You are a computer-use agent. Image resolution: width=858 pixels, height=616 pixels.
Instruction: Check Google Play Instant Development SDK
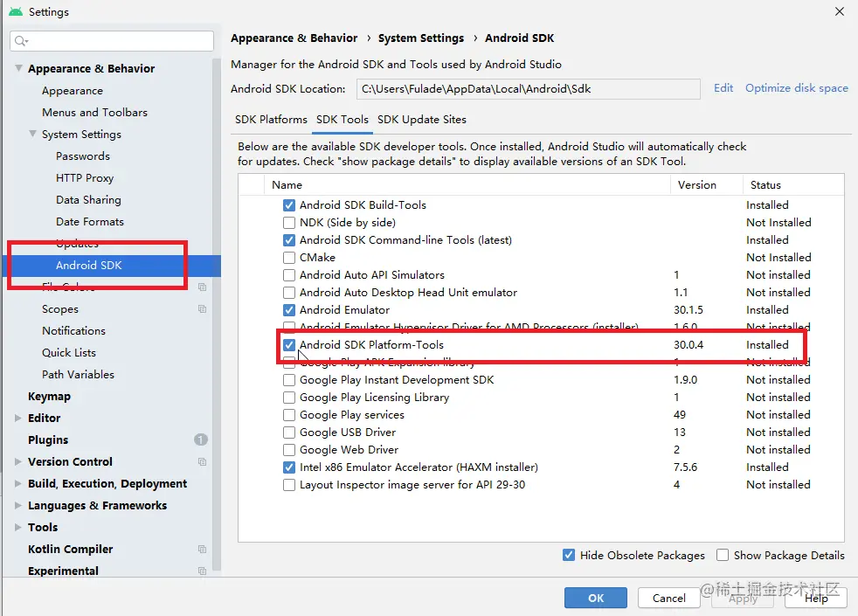289,380
